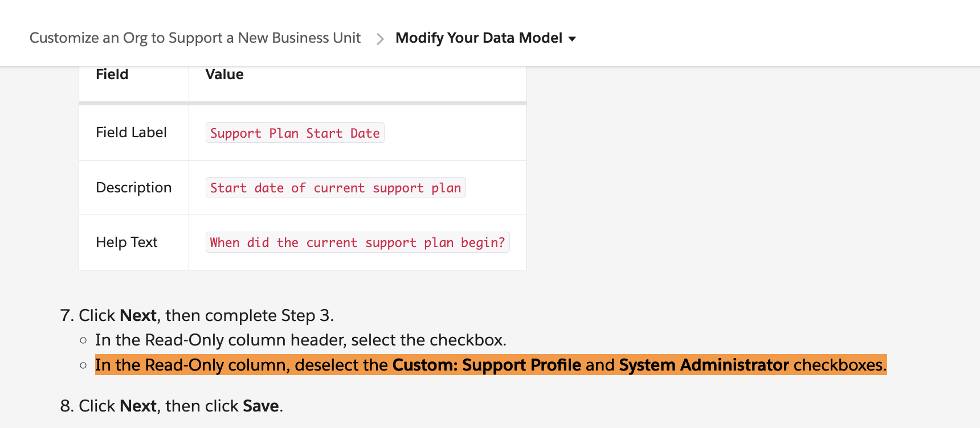
Task: Click the Support Plan Start Date code value
Action: point(295,133)
